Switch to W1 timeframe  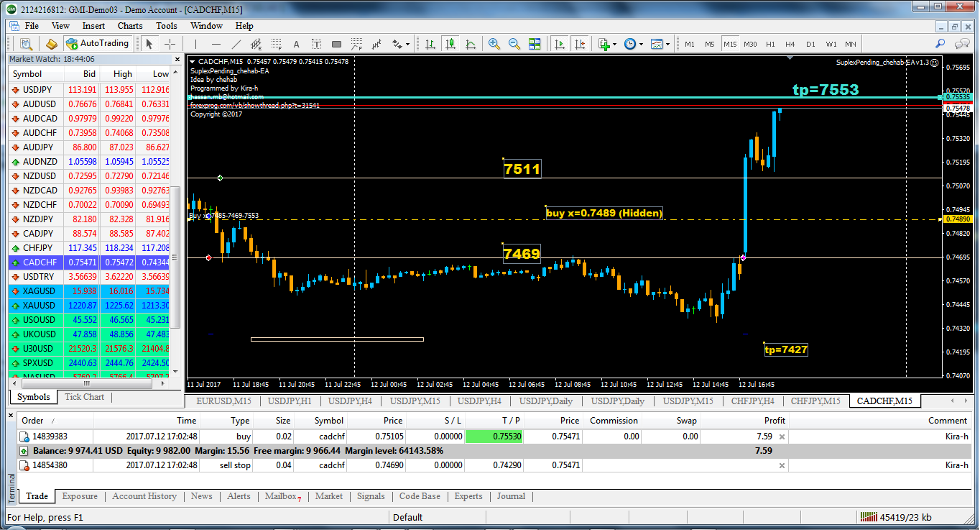[x=831, y=44]
